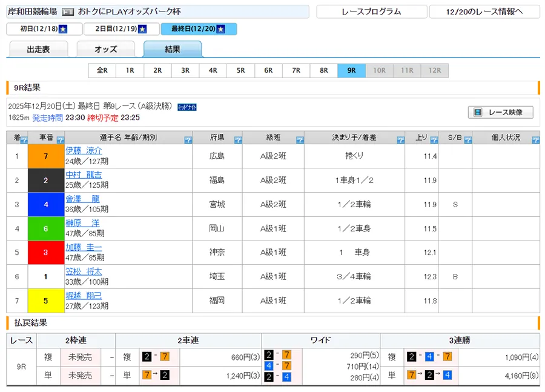Select 初日(12/18) day tab
This screenshot has width=545, height=392.
[x=43, y=29]
